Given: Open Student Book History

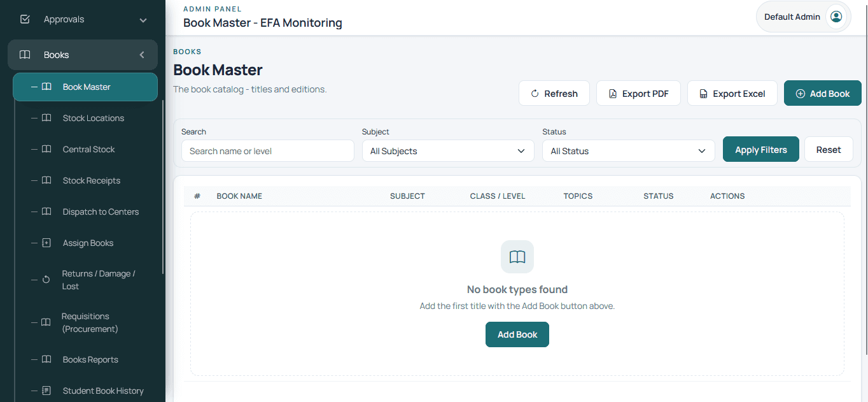Looking at the screenshot, I should 86,391.
